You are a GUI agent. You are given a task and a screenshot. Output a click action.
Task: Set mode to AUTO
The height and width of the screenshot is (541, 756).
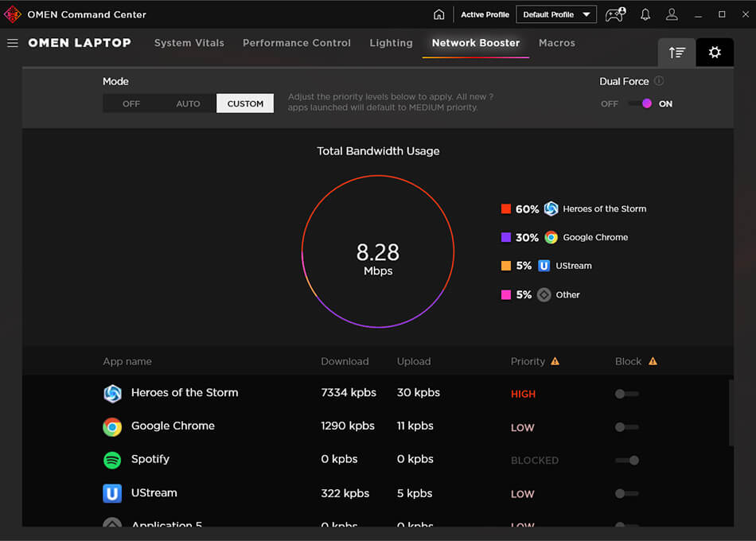click(x=188, y=103)
